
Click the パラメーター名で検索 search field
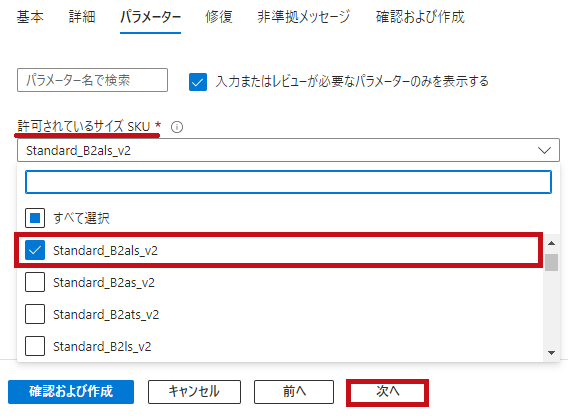92,80
